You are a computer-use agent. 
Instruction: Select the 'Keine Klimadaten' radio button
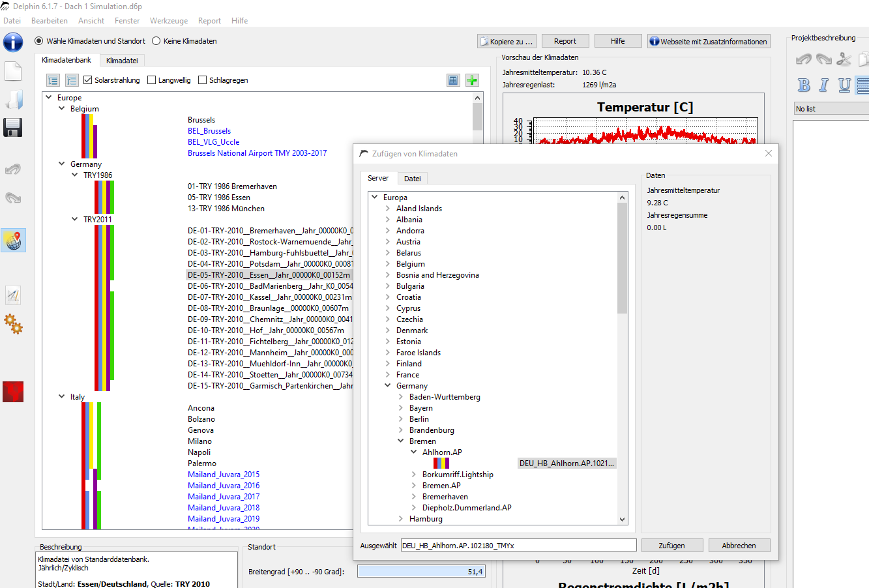(156, 41)
